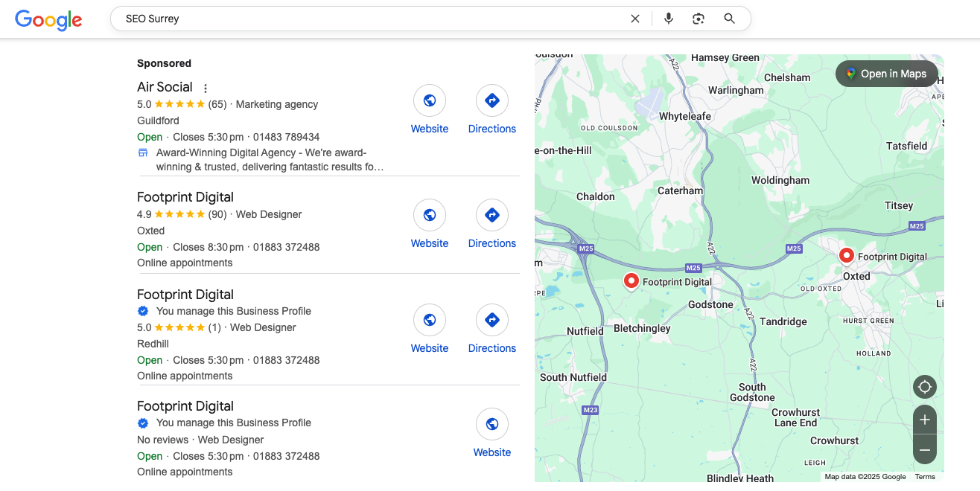The height and width of the screenshot is (491, 980).
Task: Clear the search box text
Action: pyautogui.click(x=635, y=19)
